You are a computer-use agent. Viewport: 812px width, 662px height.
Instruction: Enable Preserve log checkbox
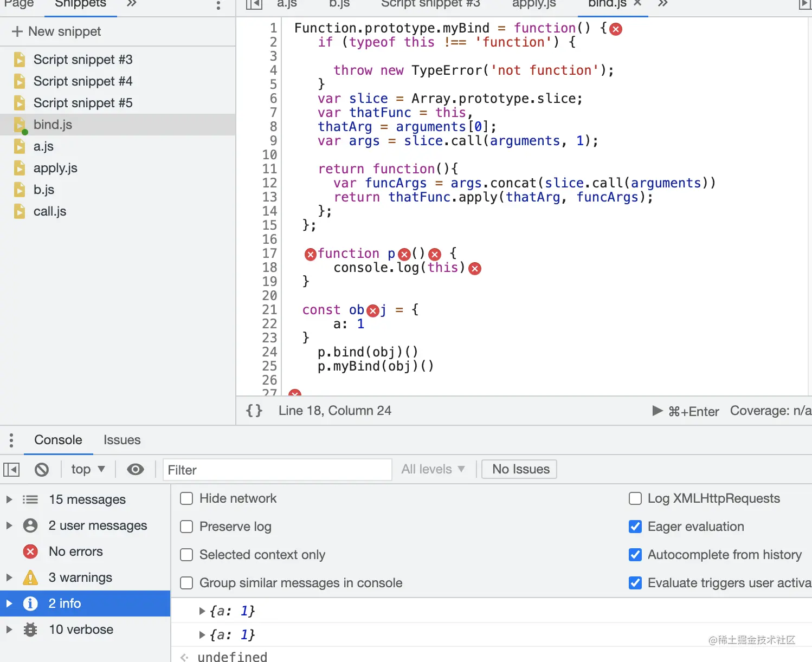pos(186,527)
